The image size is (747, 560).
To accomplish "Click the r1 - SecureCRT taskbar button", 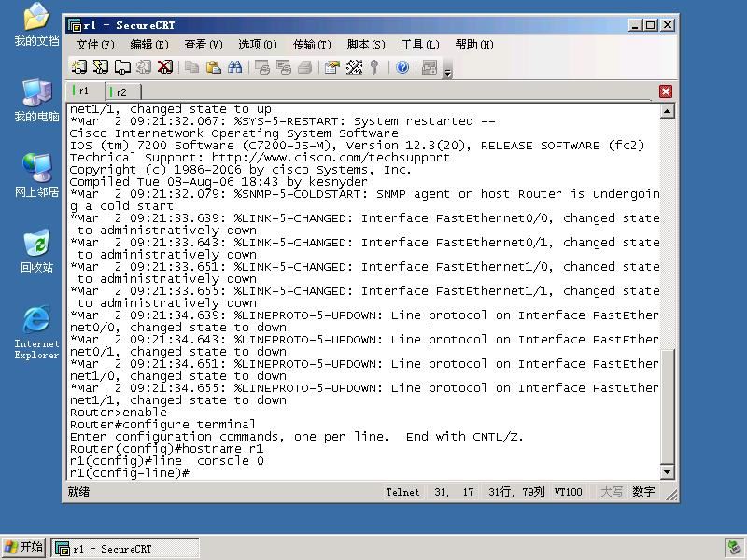I will point(125,548).
